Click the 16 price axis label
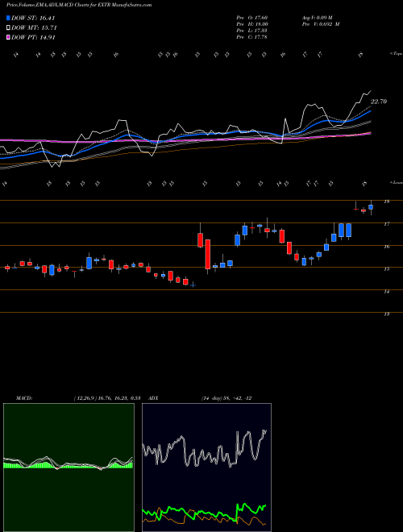This screenshot has width=403, height=532. pos(386,247)
